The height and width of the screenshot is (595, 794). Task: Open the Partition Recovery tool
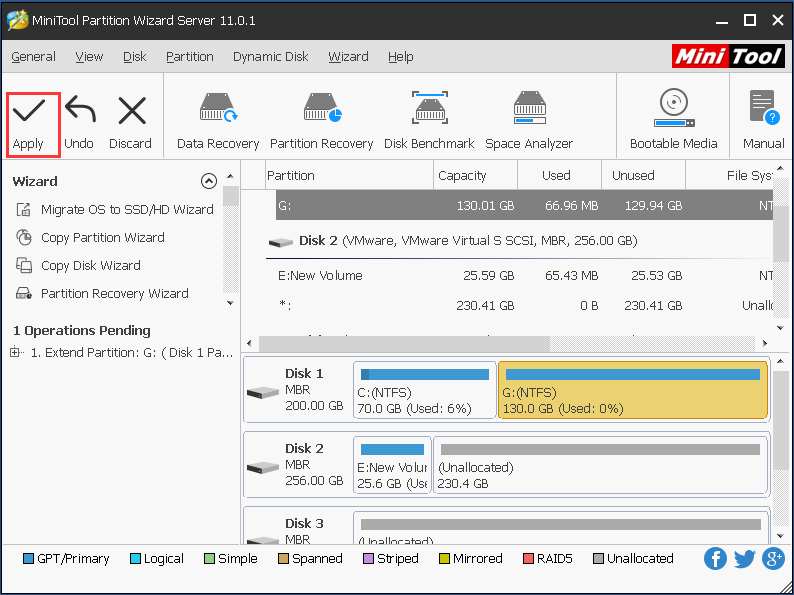coord(321,110)
